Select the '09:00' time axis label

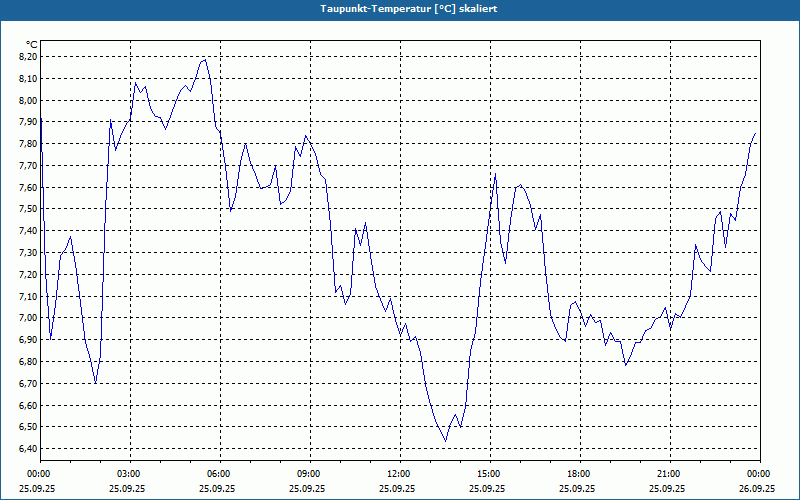307,474
